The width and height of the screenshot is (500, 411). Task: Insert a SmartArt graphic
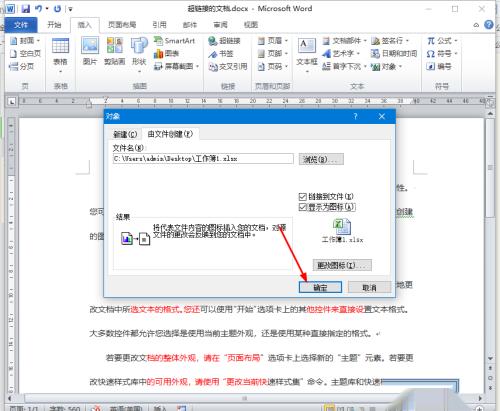coord(175,41)
